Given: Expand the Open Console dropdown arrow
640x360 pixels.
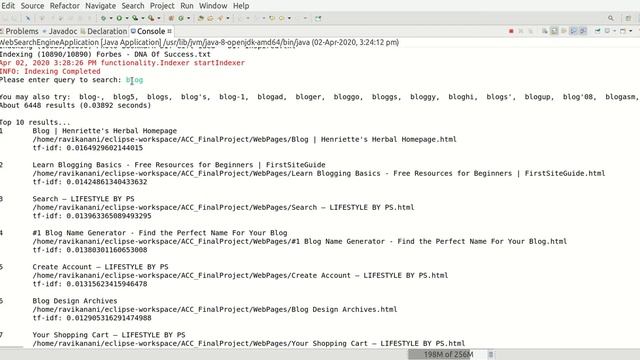Looking at the screenshot, I should [631, 31].
